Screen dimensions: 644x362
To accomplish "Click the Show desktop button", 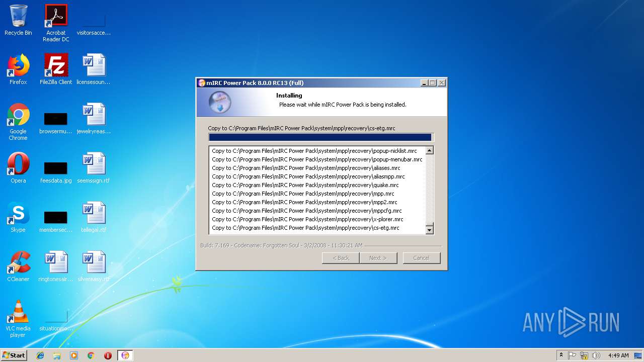I will coord(639,355).
